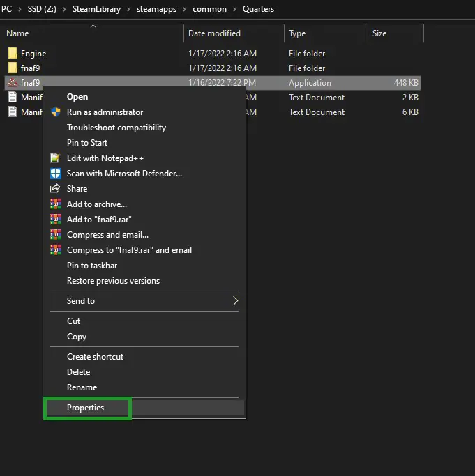This screenshot has height=476, width=475.
Task: Go to PC in the address breadcrumb
Action: tap(6, 9)
